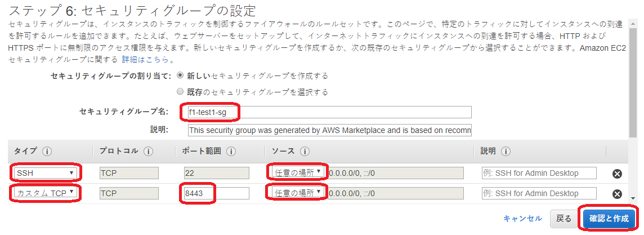This screenshot has height=235, width=644.
Task: Remove the SSH rule with X icon
Action: click(617, 174)
